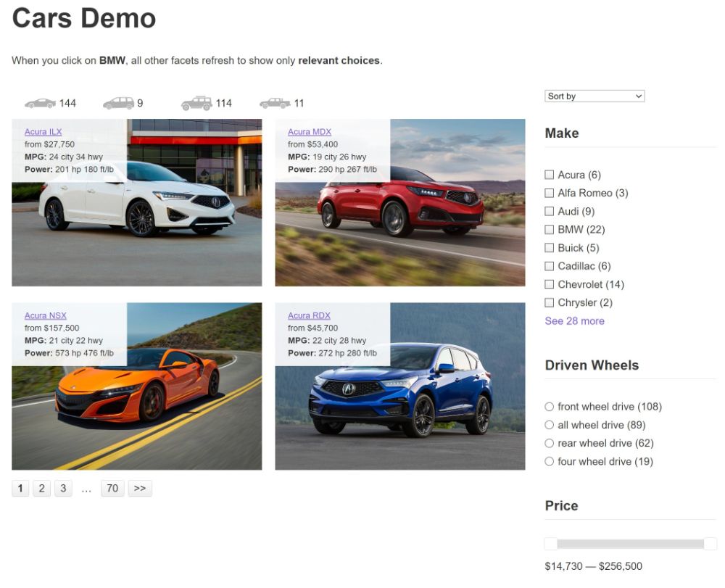Screen dimensions: 725x588
Task: Click the Price slider minimum handle
Action: (x=551, y=544)
